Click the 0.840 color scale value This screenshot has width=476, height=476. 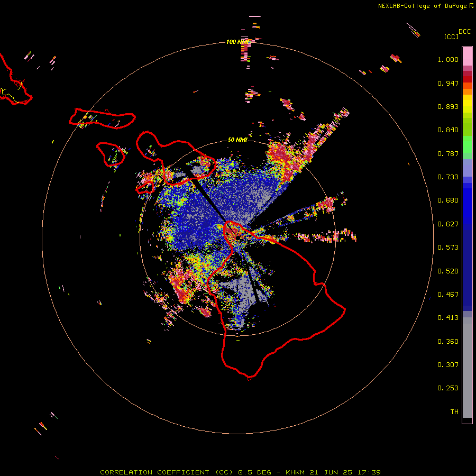448,130
